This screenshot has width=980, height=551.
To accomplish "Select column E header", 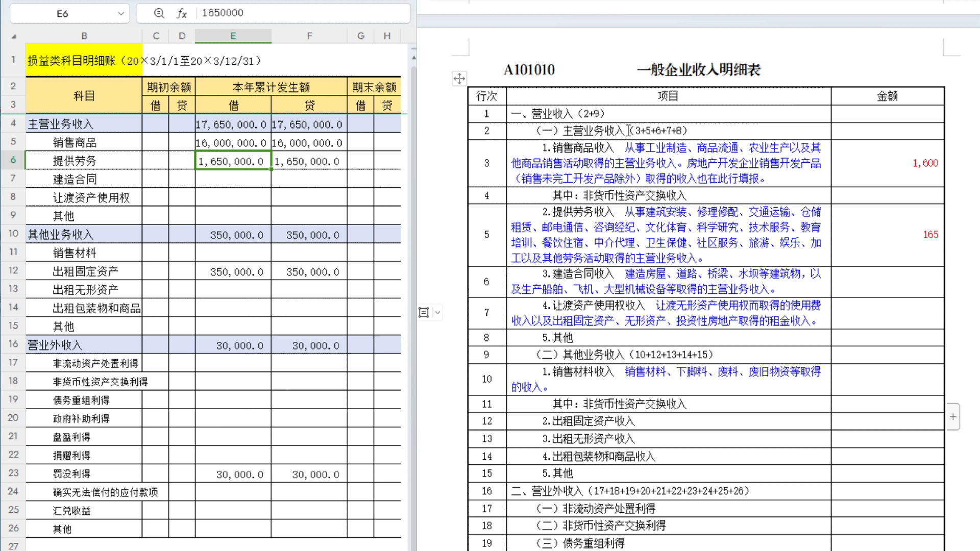I will tap(233, 36).
